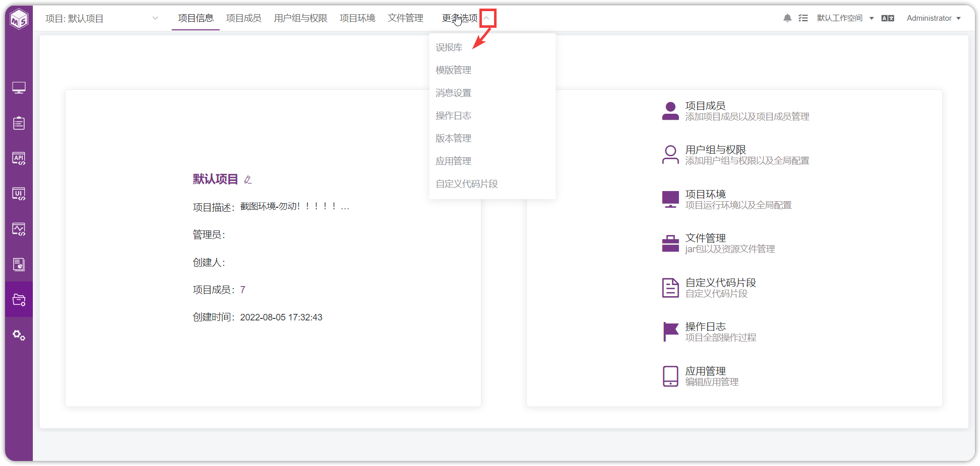Select 误报库 from the dropdown menu
The image size is (980, 466).
click(493, 47)
